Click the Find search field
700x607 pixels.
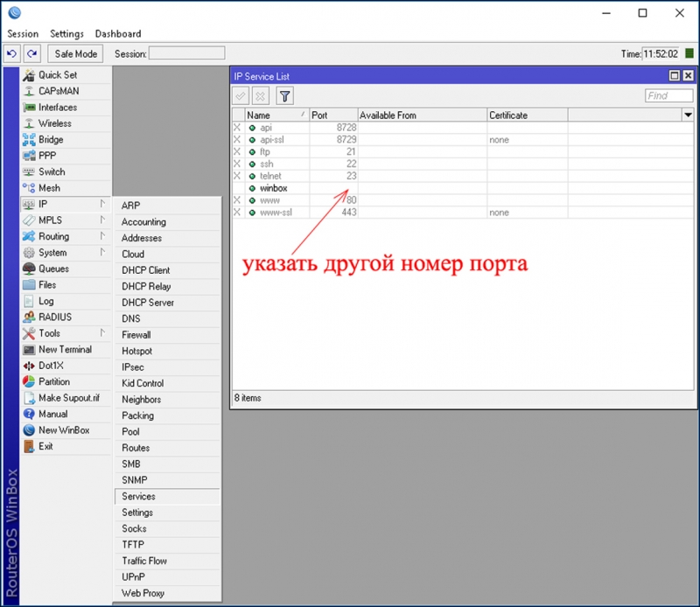pyautogui.click(x=668, y=96)
